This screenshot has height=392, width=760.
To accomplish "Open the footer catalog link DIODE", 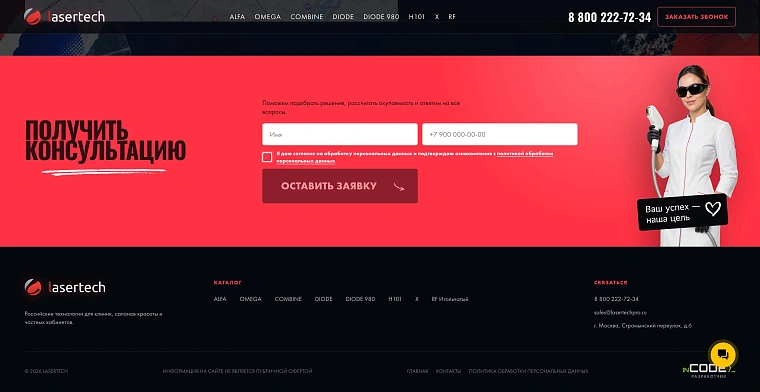I will point(323,299).
